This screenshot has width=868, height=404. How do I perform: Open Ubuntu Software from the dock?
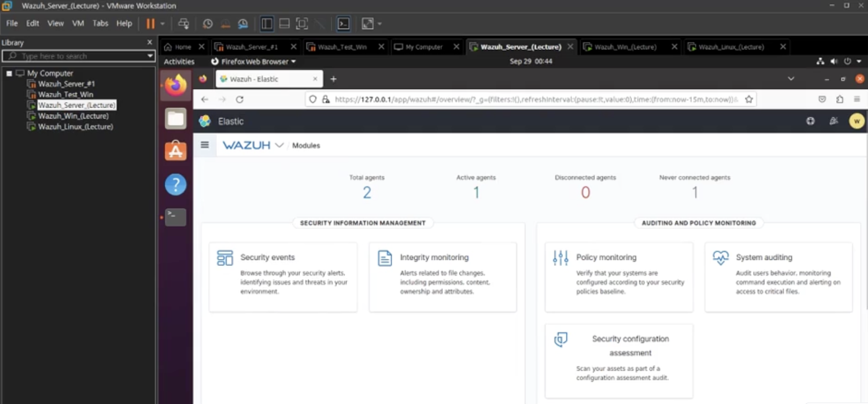pos(176,151)
